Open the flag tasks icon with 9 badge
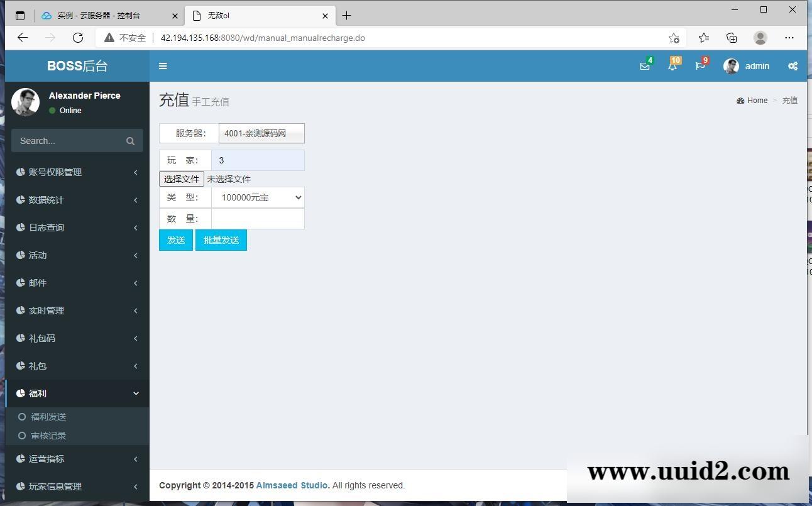 (700, 66)
